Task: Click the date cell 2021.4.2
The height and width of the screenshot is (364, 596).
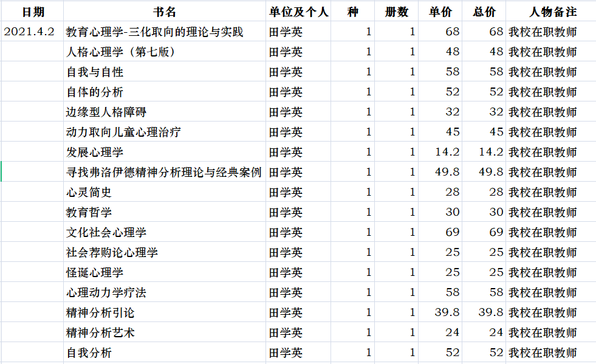Action: tap(32, 31)
